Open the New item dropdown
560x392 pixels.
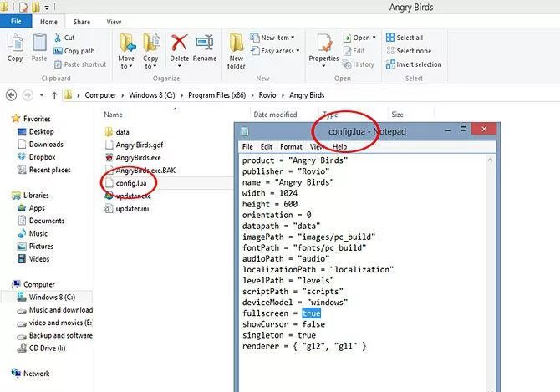272,38
